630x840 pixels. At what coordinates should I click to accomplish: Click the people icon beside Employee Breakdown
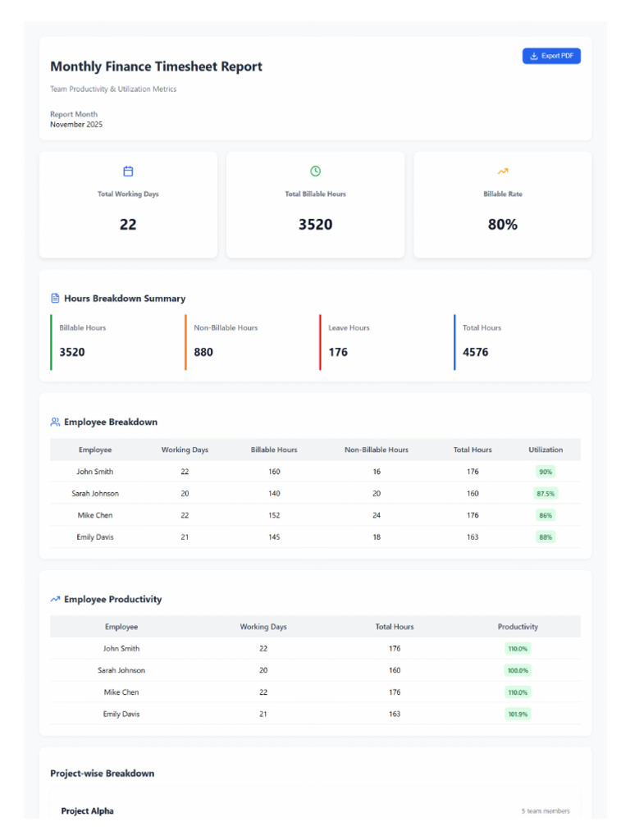(x=55, y=422)
